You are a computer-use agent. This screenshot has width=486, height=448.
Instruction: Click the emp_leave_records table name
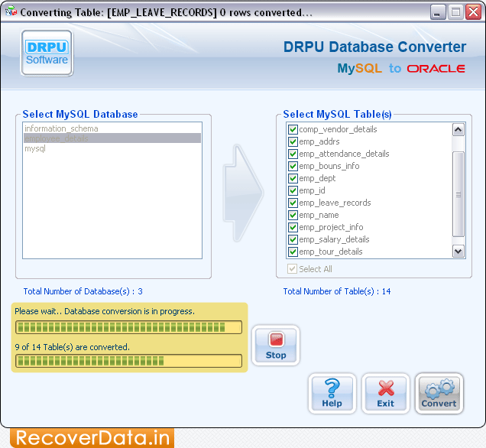pos(335,203)
